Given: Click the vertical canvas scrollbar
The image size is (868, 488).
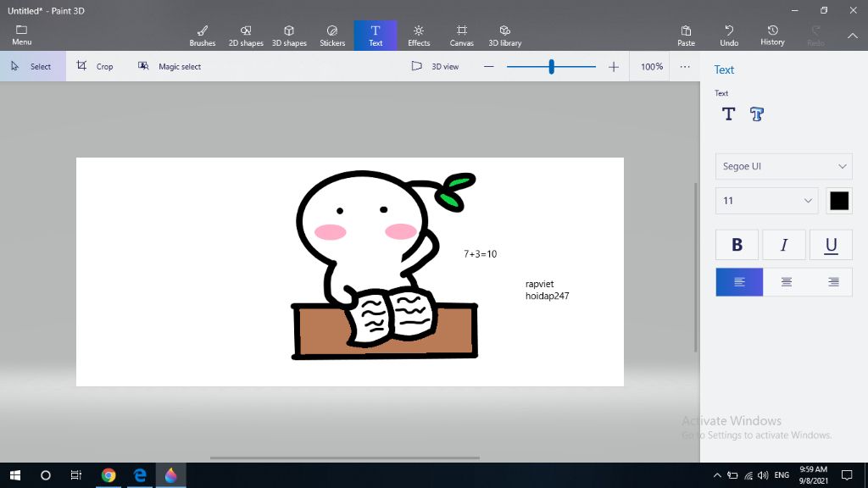Looking at the screenshot, I should 696,267.
